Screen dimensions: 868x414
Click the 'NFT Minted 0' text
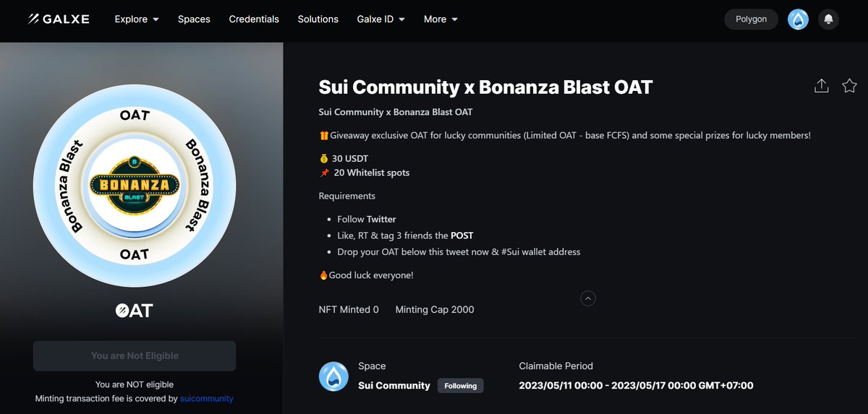tap(349, 309)
